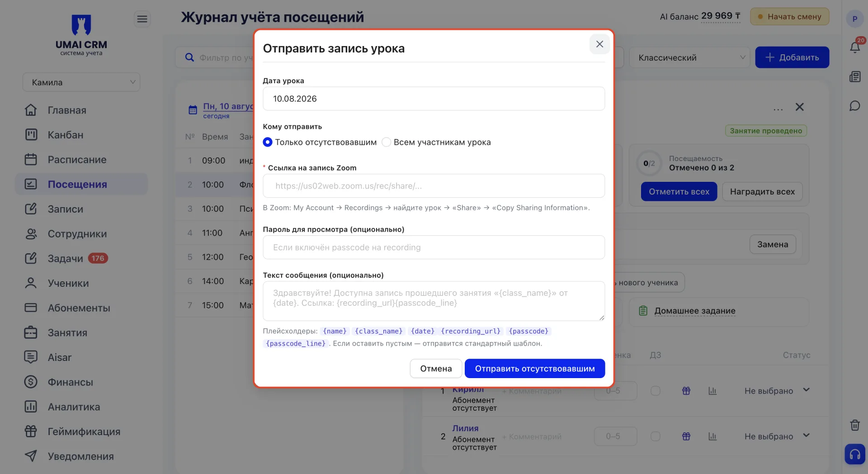868x474 pixels.
Task: Expand status dropdown for Лилия
Action: click(x=777, y=436)
